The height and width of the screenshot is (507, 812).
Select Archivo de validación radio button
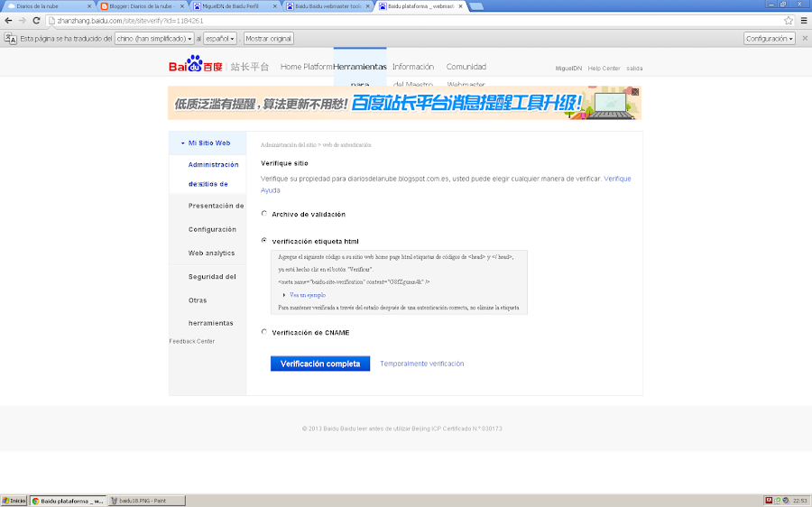264,214
